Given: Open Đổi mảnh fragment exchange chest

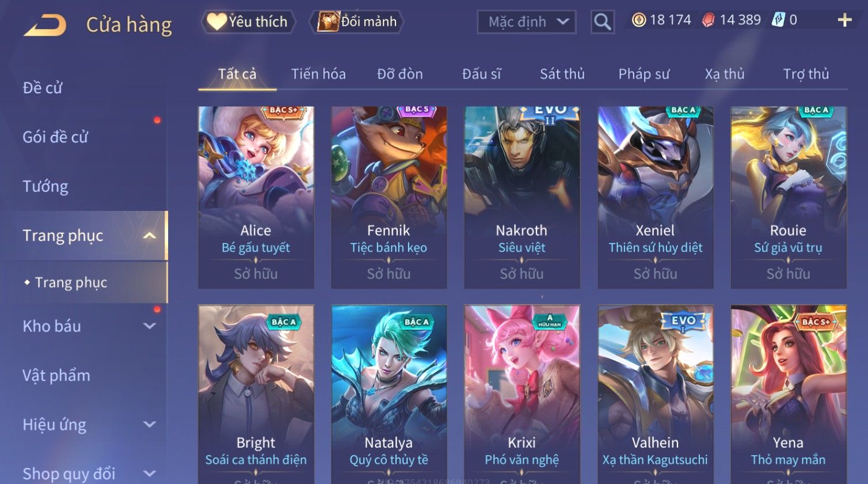Looking at the screenshot, I should pyautogui.click(x=356, y=22).
